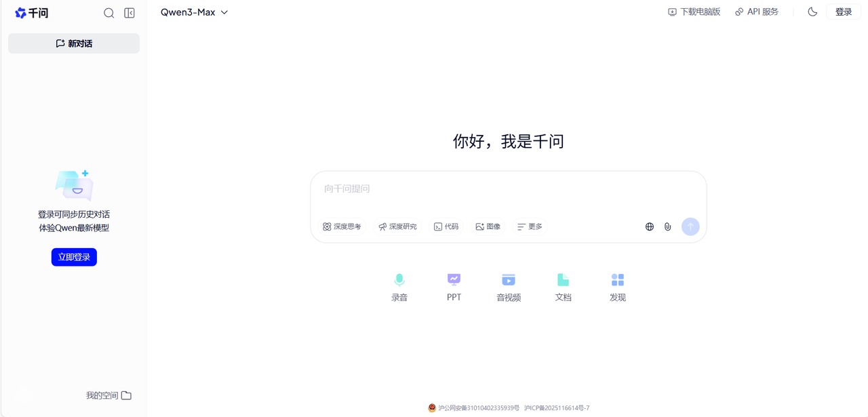The width and height of the screenshot is (868, 417).
Task: Open 我的空间 folder
Action: click(108, 395)
